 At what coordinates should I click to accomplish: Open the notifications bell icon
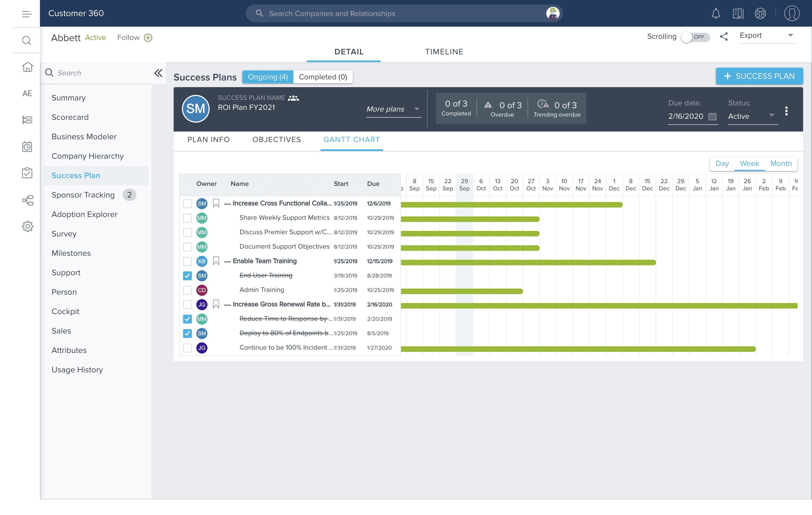click(715, 14)
